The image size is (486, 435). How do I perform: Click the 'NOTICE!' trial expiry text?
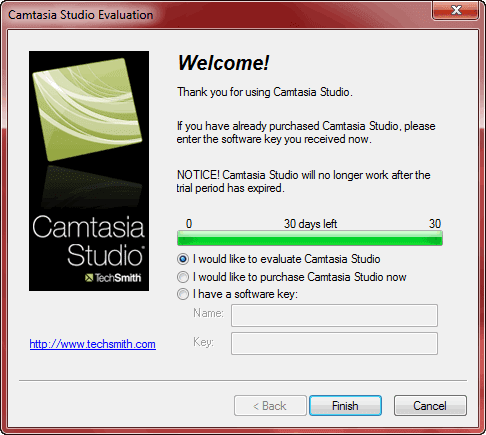click(x=303, y=182)
